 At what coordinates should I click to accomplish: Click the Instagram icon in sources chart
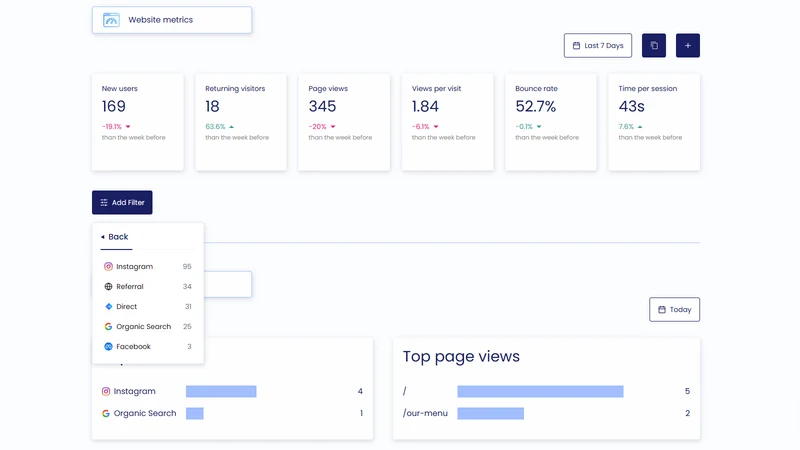click(x=106, y=391)
